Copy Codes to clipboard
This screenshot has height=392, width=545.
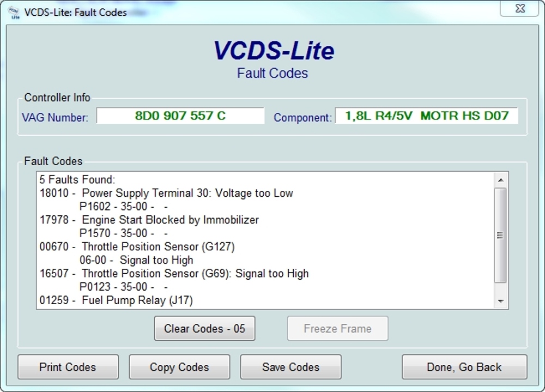click(x=179, y=367)
